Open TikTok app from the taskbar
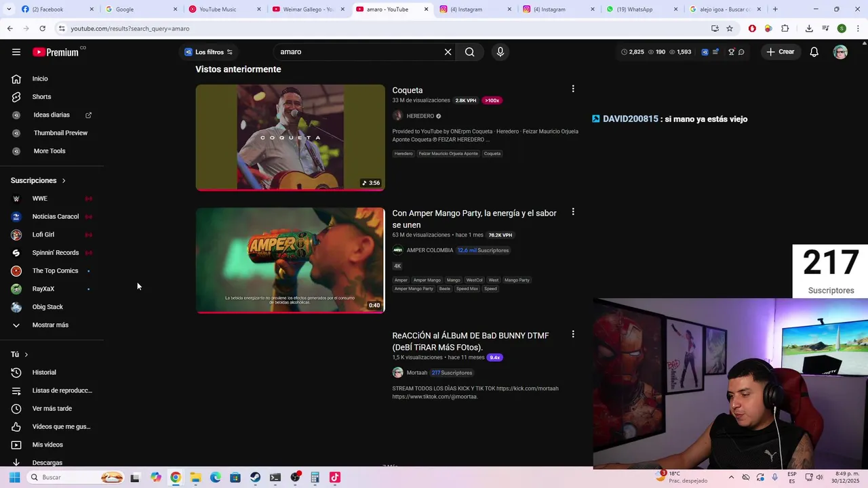This screenshot has height=488, width=868. coord(334,477)
